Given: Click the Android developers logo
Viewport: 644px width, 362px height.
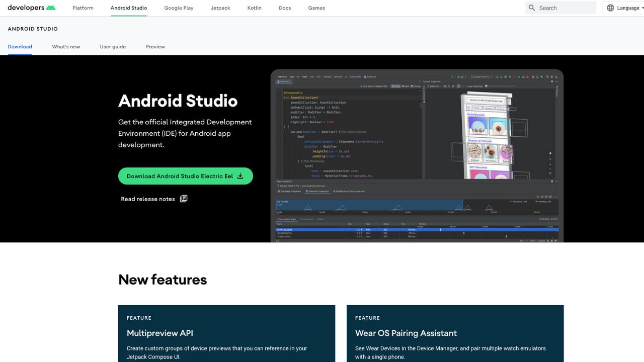Looking at the screenshot, I should click(32, 8).
